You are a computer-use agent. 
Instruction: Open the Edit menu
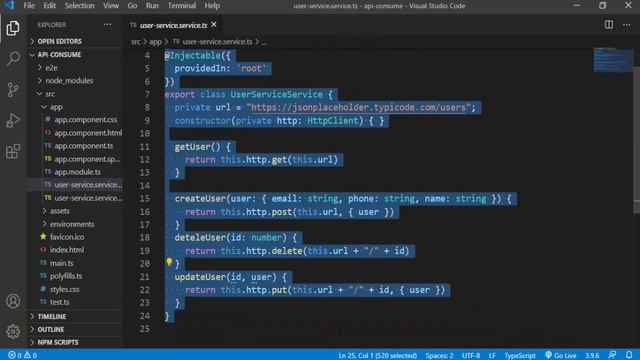[49, 6]
